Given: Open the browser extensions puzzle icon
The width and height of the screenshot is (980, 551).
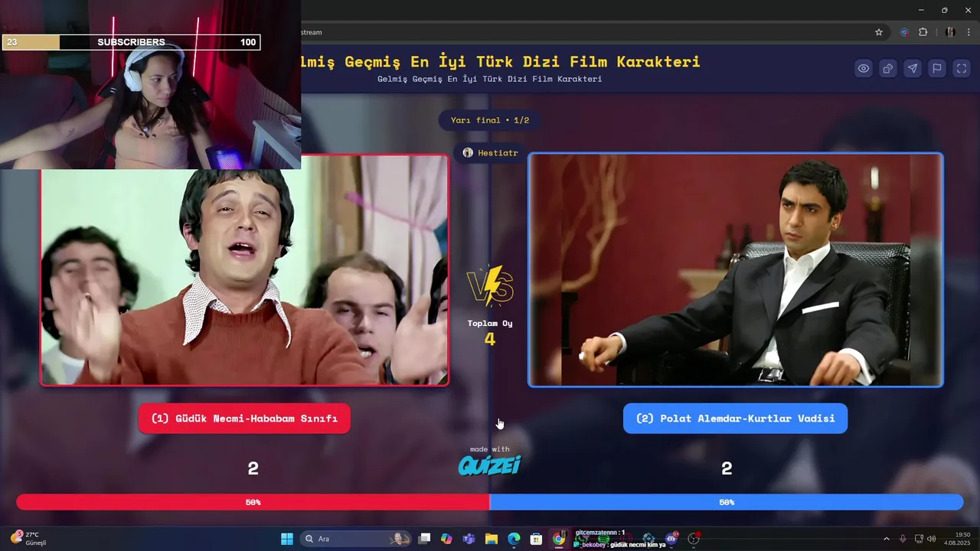Looking at the screenshot, I should pos(923,32).
